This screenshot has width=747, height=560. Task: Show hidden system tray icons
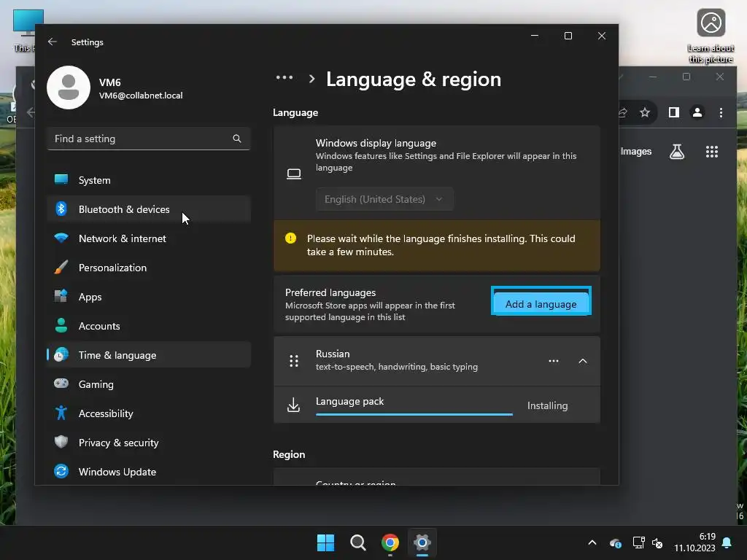[592, 542]
